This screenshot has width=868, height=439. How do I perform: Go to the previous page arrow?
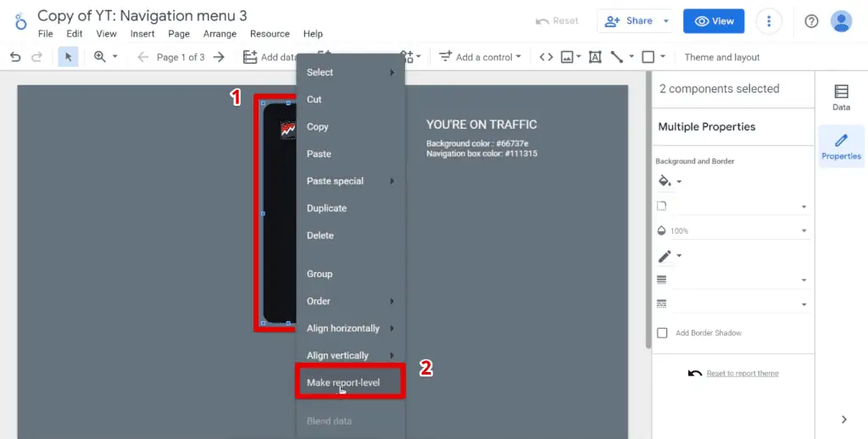(x=142, y=57)
